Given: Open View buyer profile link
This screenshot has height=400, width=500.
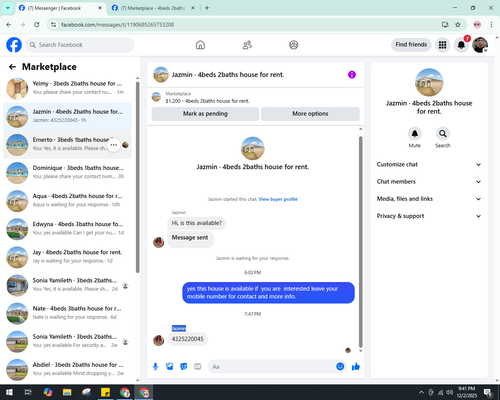Looking at the screenshot, I should click(278, 199).
